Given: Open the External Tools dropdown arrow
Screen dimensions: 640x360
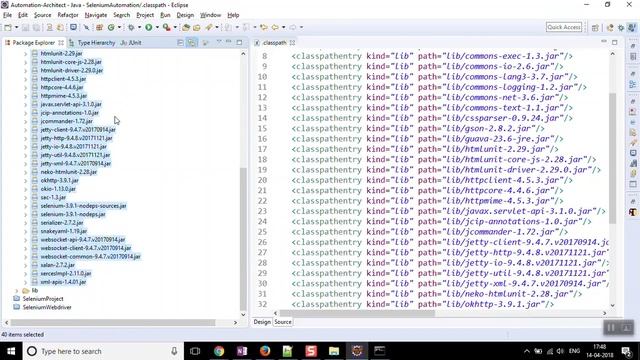Looking at the screenshot, I should 175,27.
